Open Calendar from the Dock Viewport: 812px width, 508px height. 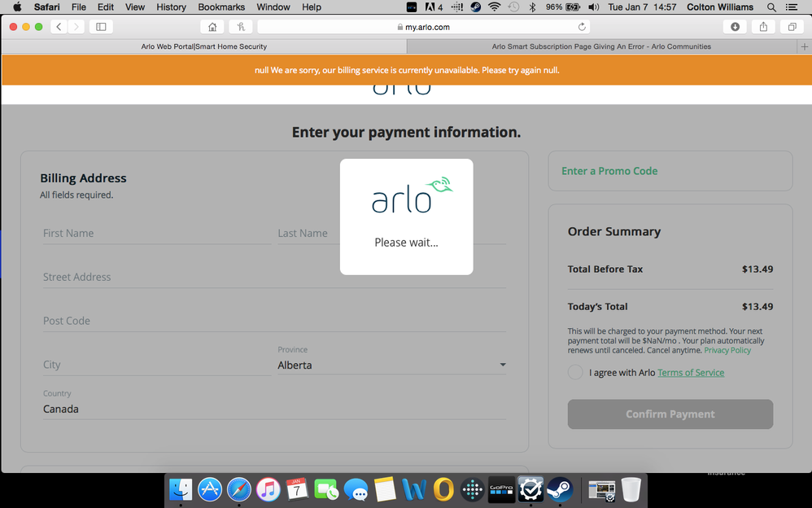pyautogui.click(x=297, y=489)
